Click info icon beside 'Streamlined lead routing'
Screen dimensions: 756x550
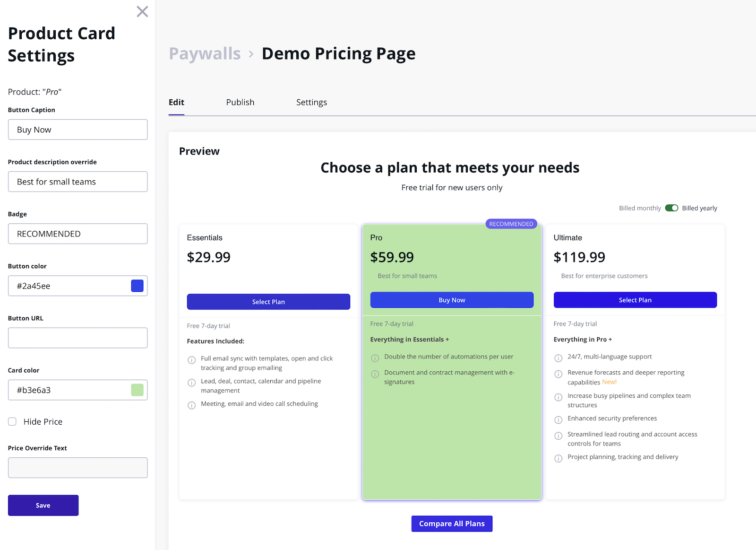(x=558, y=436)
